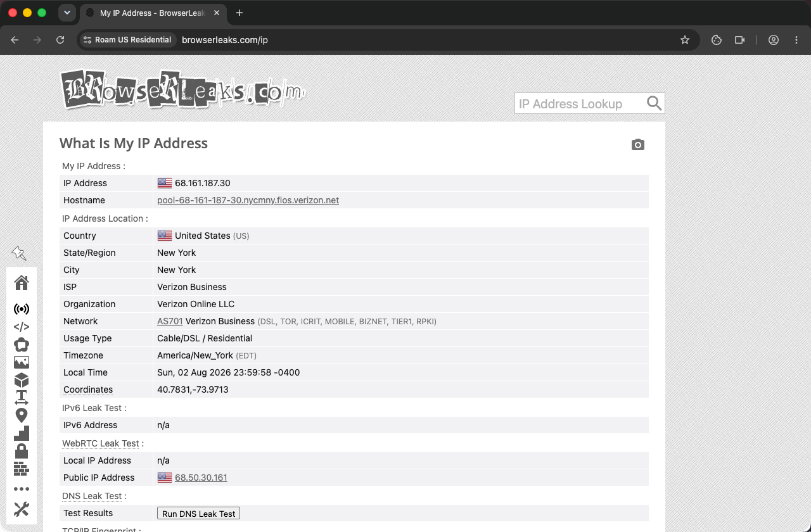Open the staircase sidebar icon
Screen dimensions: 811x532
coord(22,433)
